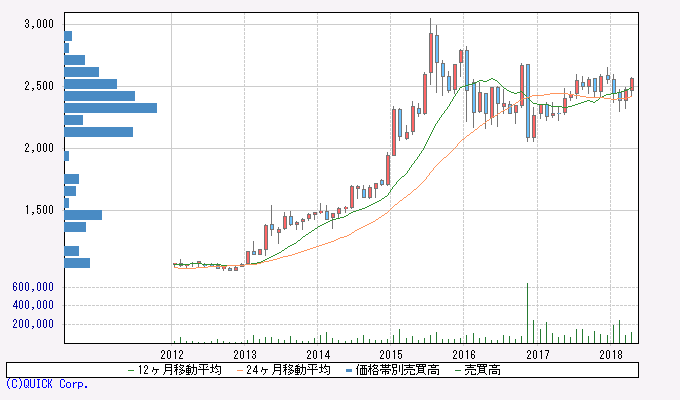Click the 2,500 price axis label
The width and height of the screenshot is (680, 400).
coord(39,86)
